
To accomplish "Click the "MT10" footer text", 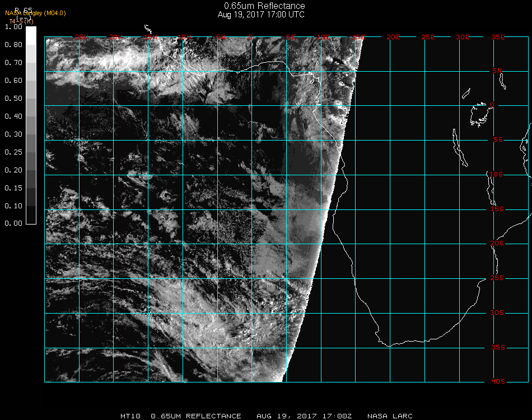I will 130,416.
